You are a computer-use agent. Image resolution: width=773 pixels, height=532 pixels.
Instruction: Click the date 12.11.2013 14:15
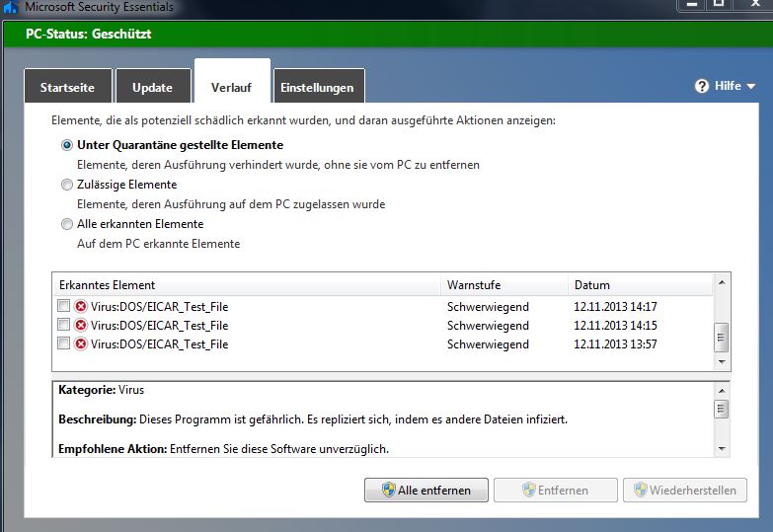615,326
